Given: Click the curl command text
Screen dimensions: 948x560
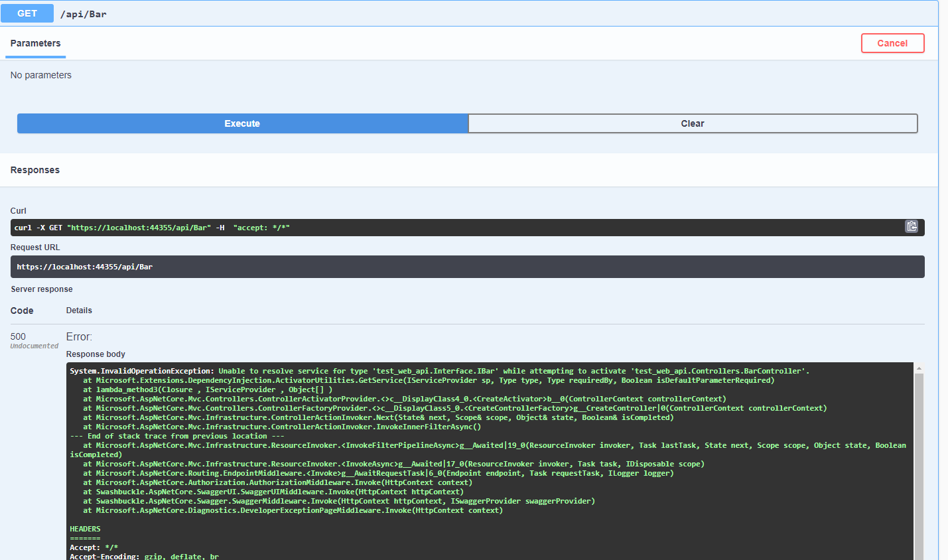Looking at the screenshot, I should tap(152, 228).
